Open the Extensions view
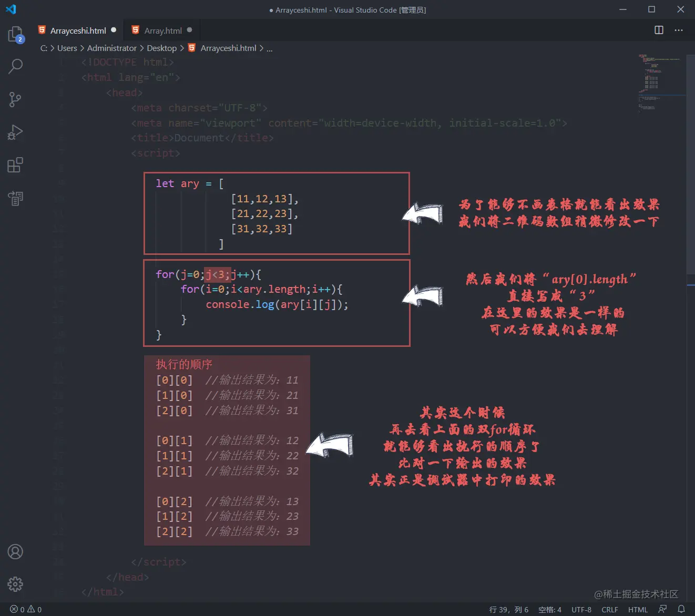The width and height of the screenshot is (695, 616). pos(15,165)
